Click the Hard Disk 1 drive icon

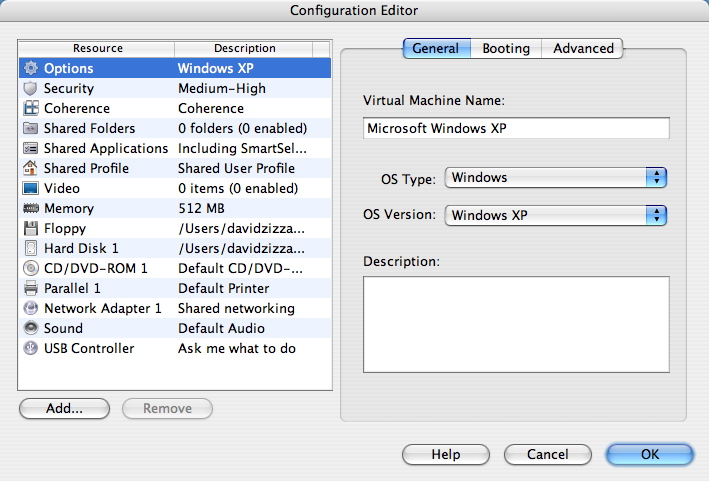coord(31,248)
